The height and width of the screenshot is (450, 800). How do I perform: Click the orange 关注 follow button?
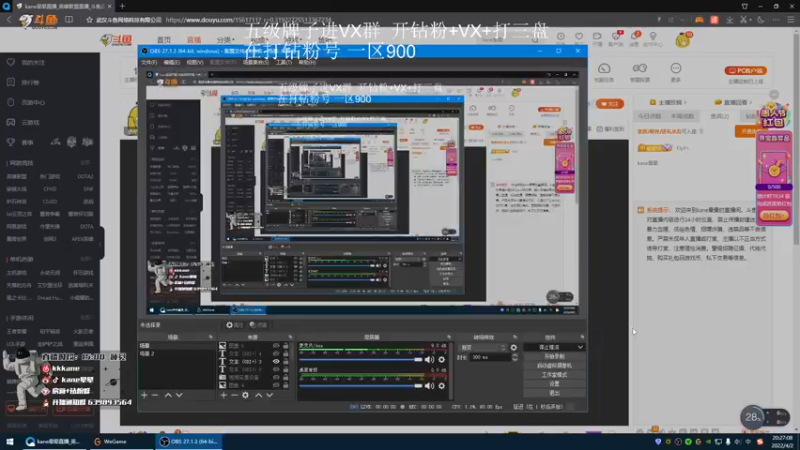pyautogui.click(x=610, y=104)
